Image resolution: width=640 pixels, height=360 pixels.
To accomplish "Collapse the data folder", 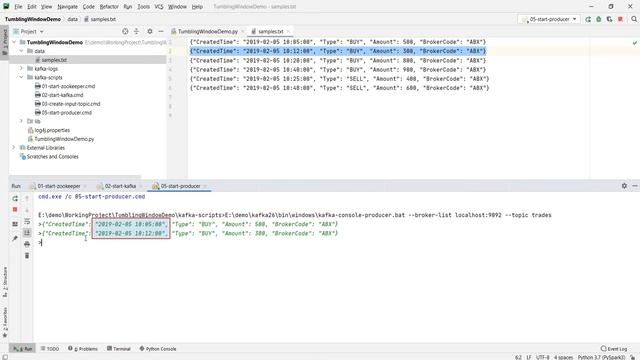I will coord(22,51).
